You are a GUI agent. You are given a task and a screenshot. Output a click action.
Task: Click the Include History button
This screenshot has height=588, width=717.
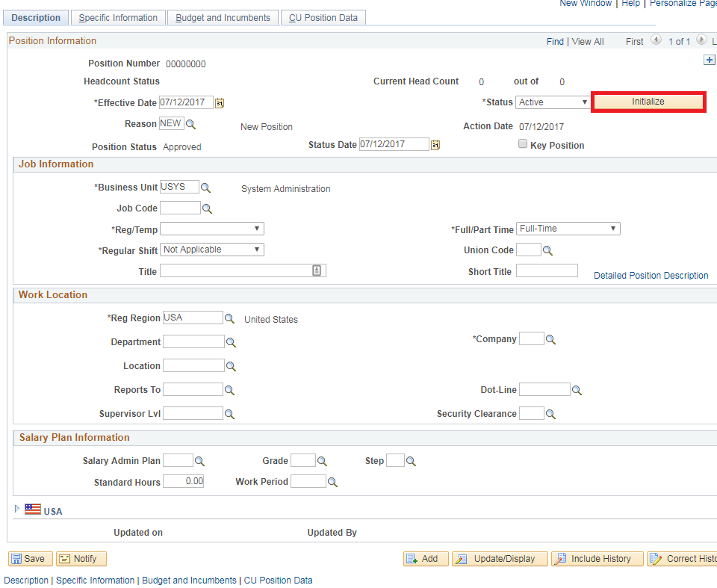pyautogui.click(x=597, y=559)
